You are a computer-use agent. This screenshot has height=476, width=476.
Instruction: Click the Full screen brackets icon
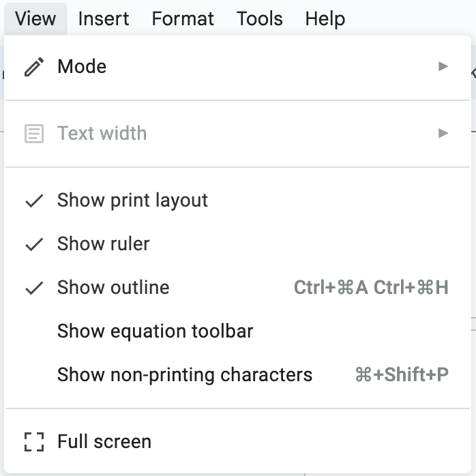pyautogui.click(x=34, y=442)
